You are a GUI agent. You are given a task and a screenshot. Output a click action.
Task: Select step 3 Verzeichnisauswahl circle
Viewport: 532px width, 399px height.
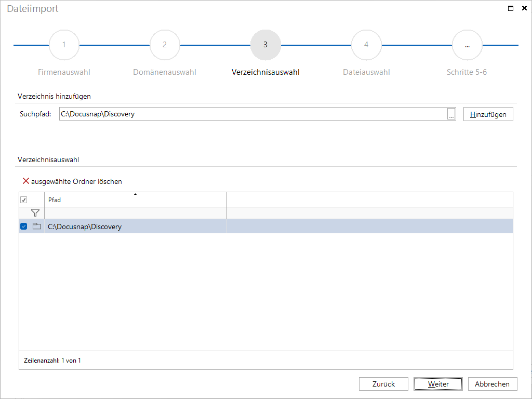[265, 45]
